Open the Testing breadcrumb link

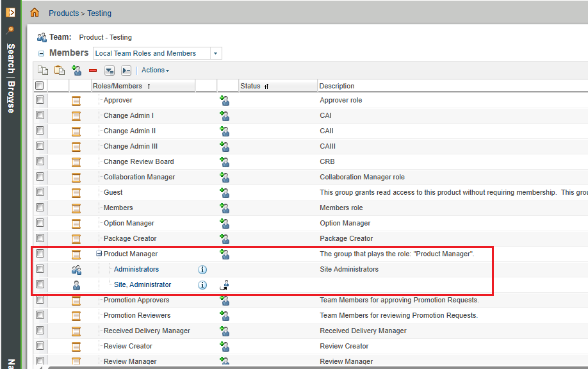click(x=99, y=13)
